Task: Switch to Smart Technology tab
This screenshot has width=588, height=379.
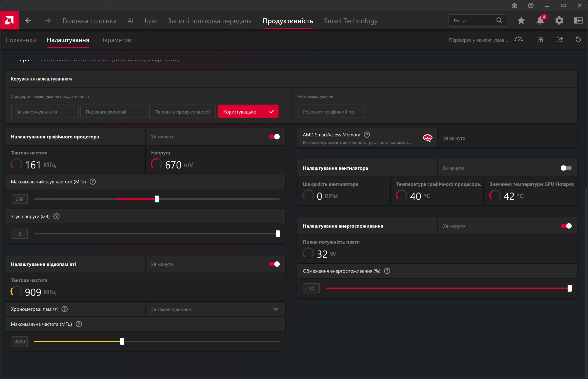Action: [350, 21]
